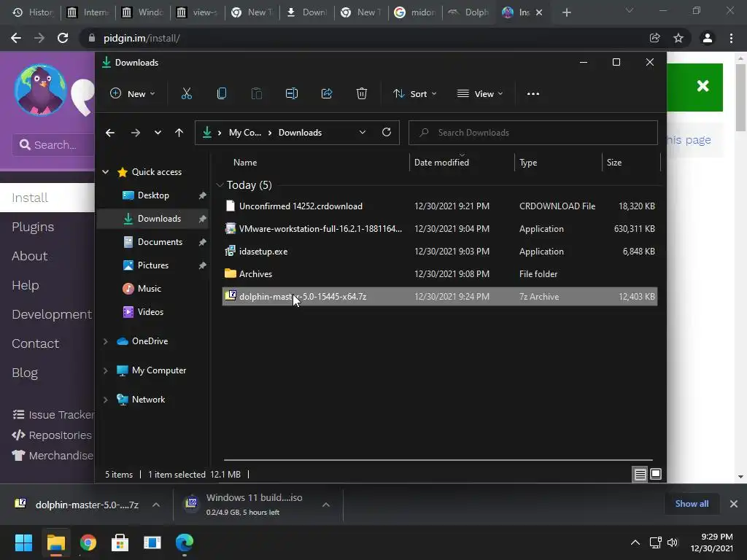Switch to the Dolphin Chrome tab
This screenshot has height=560, width=747.
coord(469,13)
